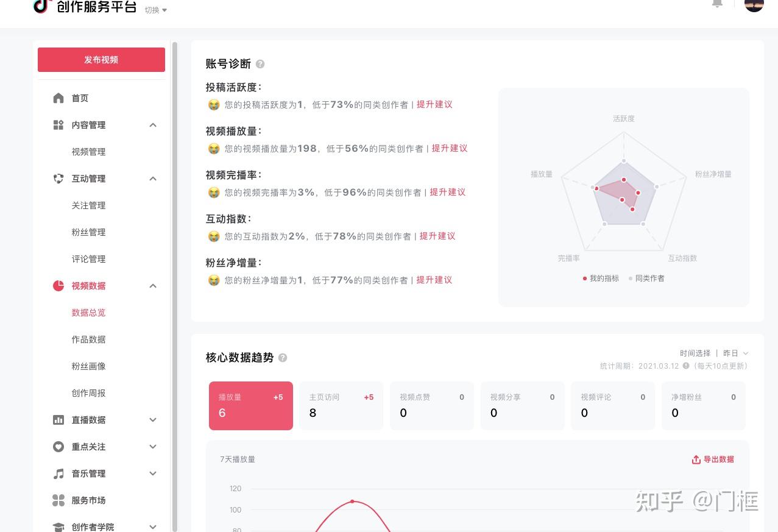Open 服务市场 in sidebar
Image resolution: width=778 pixels, height=532 pixels.
click(88, 500)
